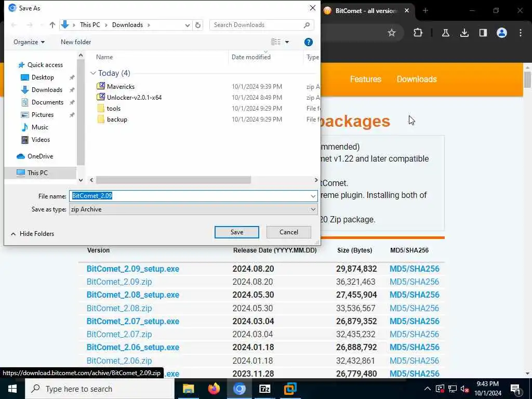Click the Windows Start button

pyautogui.click(x=12, y=389)
